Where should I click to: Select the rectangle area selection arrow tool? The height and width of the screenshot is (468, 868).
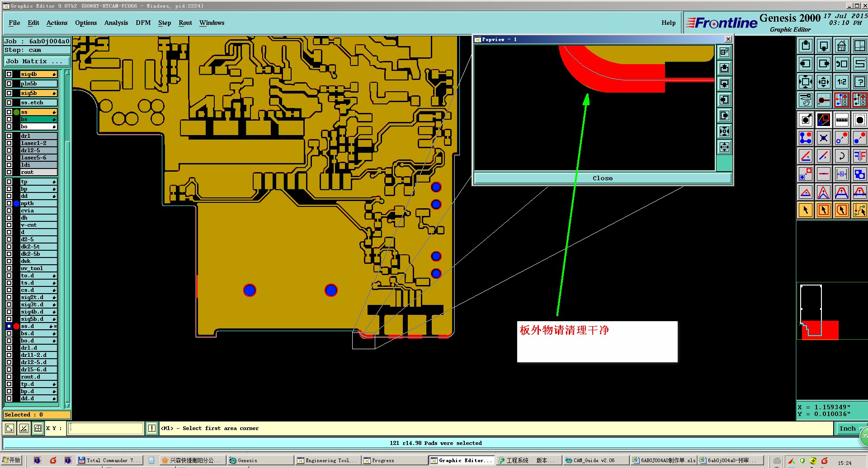824,210
